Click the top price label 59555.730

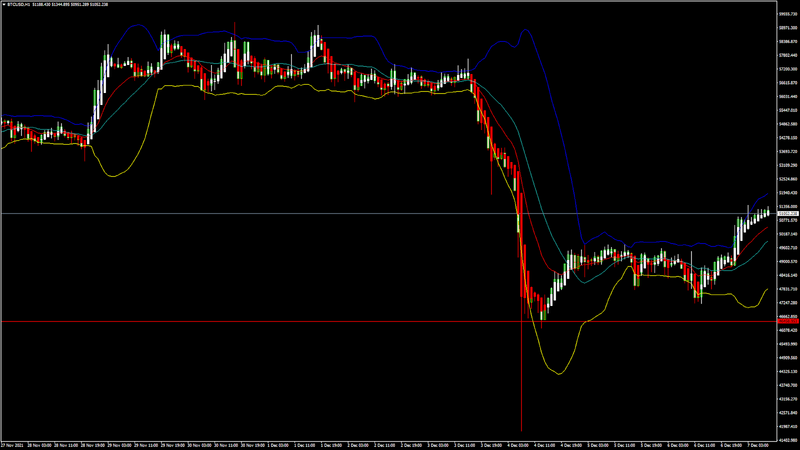[788, 14]
